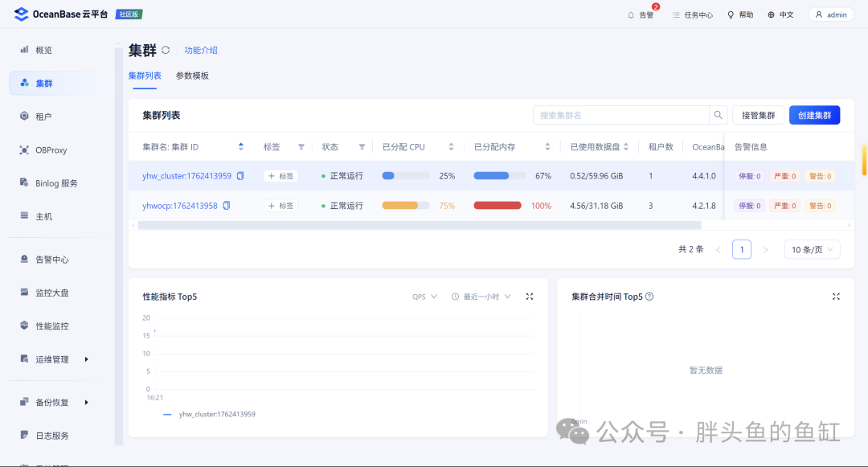Open the yhw_cluster:1762413959 cluster link
Screen dimensions: 868x467
pos(186,176)
